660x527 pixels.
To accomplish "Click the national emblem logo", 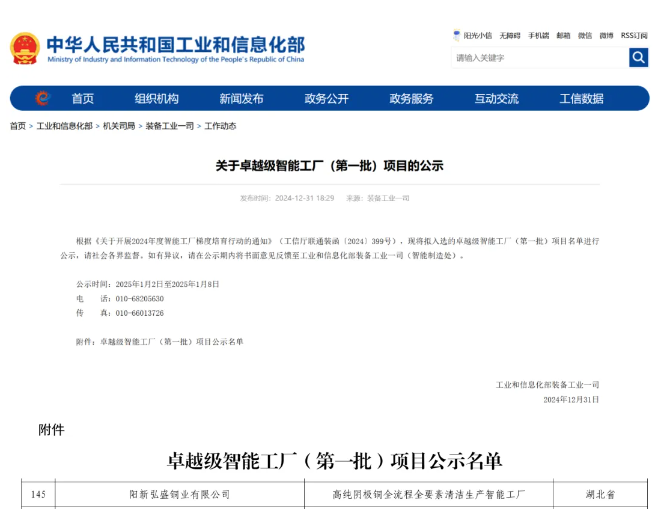I will [x=25, y=47].
